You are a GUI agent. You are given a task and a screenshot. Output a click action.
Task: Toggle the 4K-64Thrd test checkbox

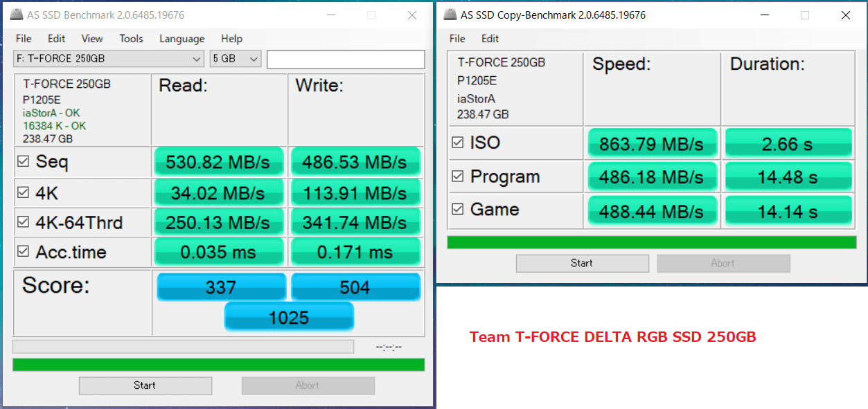(23, 222)
